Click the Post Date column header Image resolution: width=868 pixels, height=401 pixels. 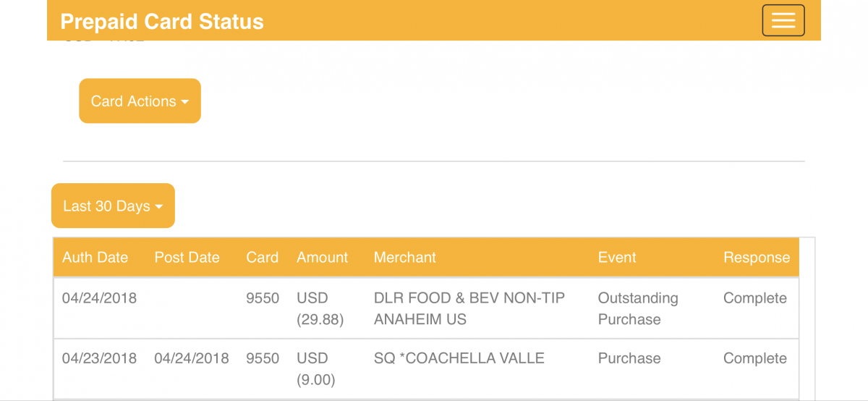187,258
